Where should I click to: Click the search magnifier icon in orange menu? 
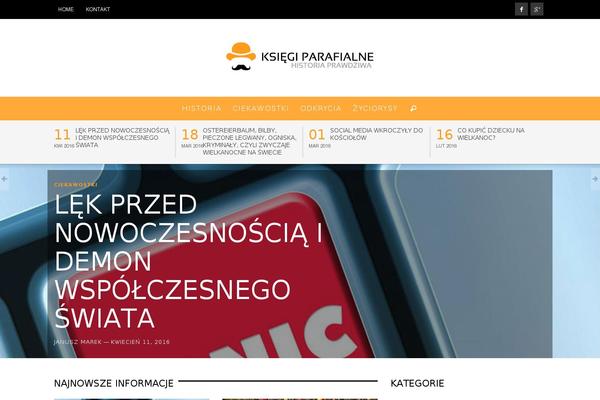(x=413, y=109)
